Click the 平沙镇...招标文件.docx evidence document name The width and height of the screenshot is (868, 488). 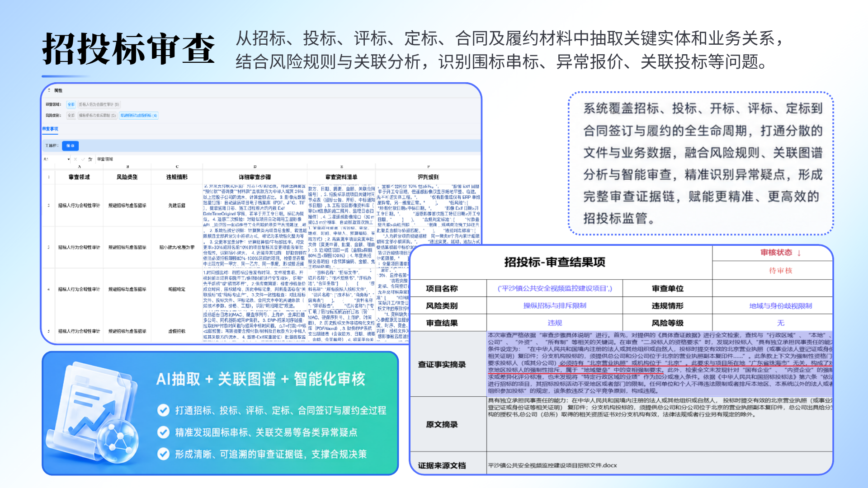point(552,465)
